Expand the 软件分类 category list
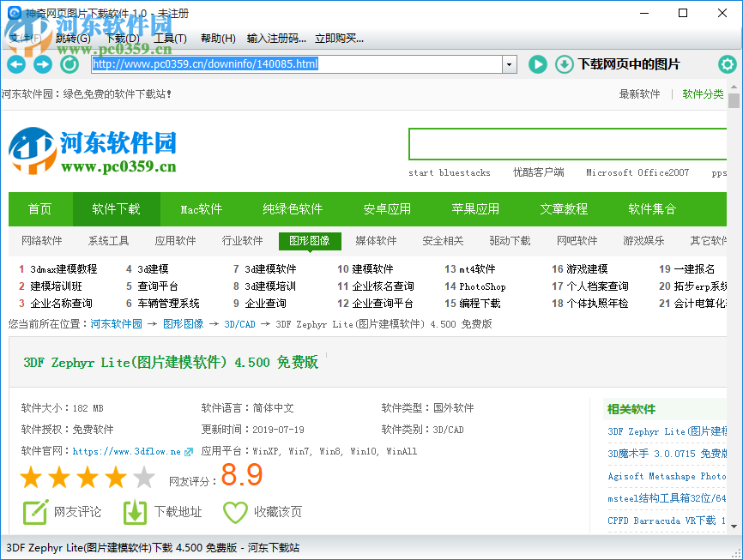This screenshot has width=743, height=560. coord(705,94)
